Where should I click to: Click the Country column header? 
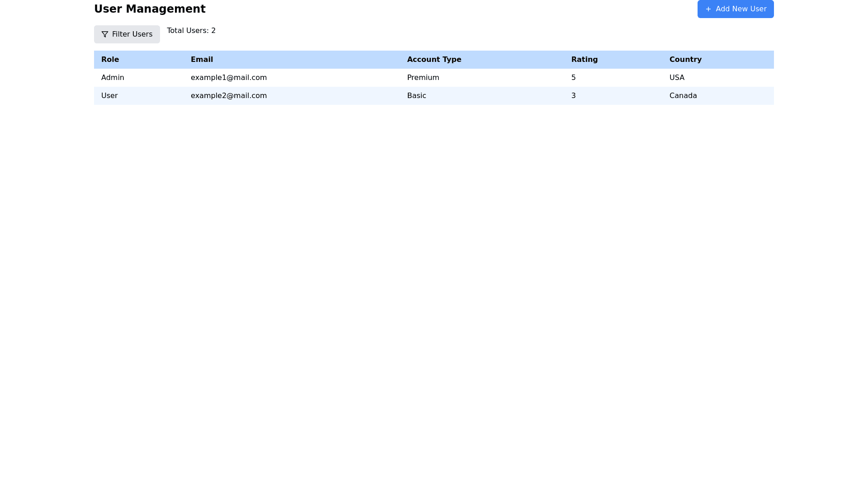click(685, 60)
